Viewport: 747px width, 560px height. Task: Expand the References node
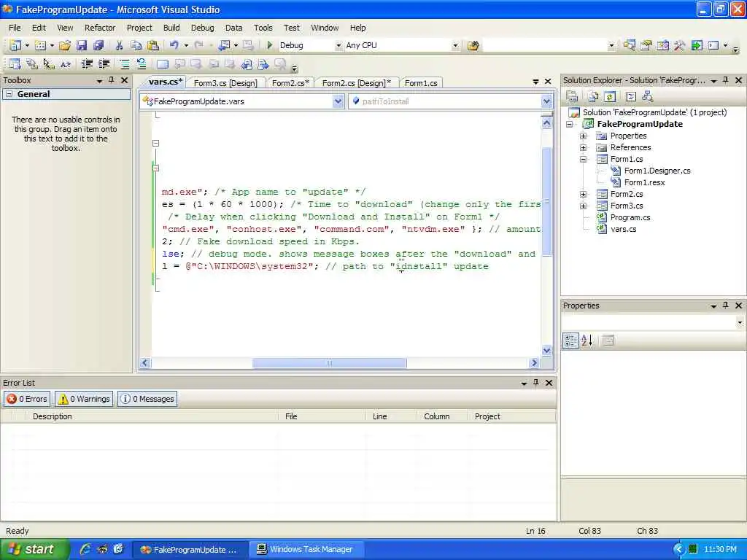click(583, 147)
